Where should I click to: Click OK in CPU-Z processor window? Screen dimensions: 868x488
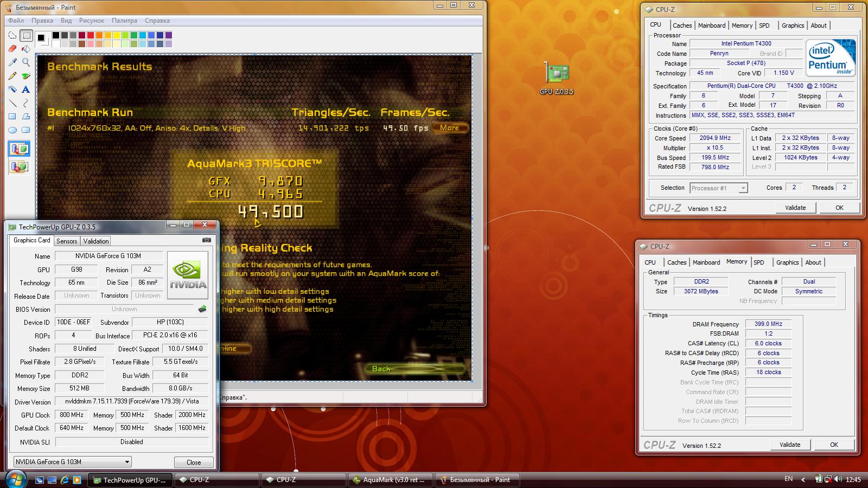(x=839, y=208)
